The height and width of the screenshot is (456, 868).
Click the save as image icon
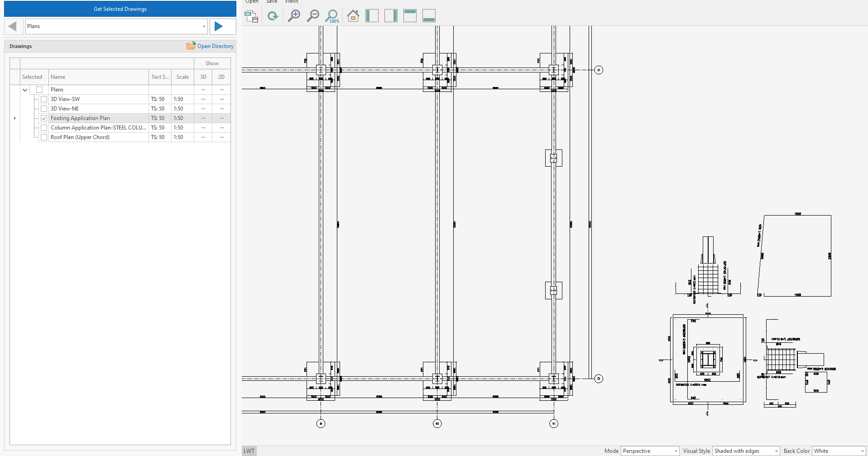pos(251,16)
